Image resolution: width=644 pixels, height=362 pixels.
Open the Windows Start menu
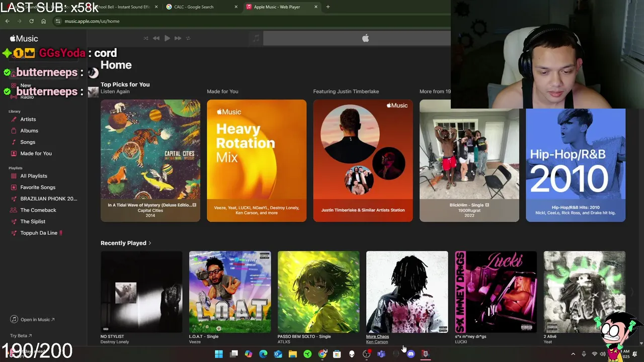219,354
